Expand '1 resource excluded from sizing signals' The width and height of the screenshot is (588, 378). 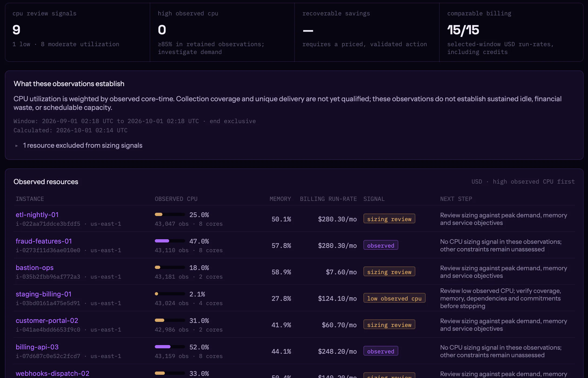[x=78, y=146]
